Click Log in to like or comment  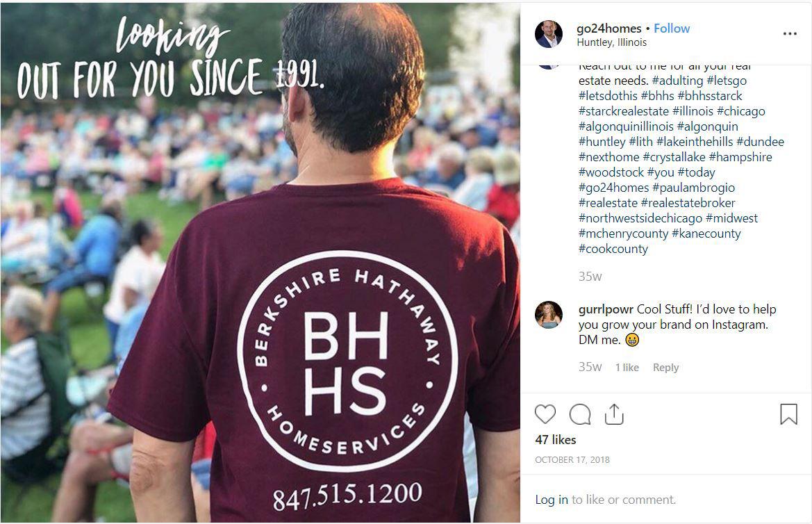pos(552,500)
